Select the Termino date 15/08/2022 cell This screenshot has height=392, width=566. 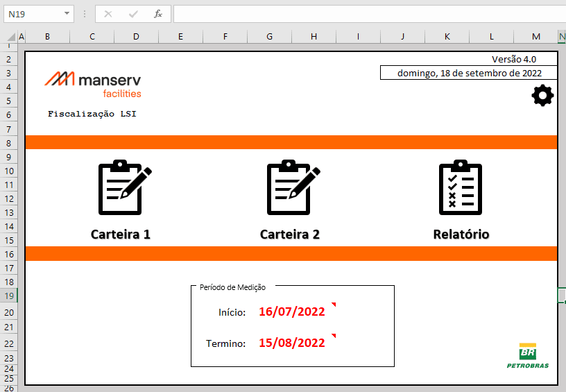click(292, 343)
